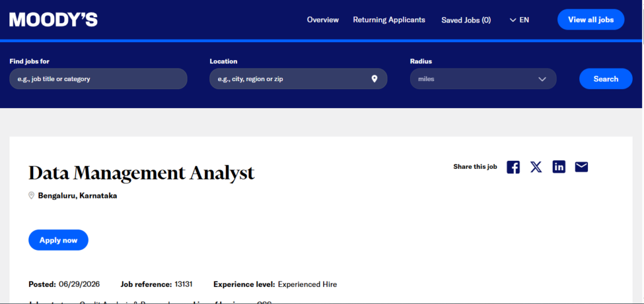The width and height of the screenshot is (644, 304).
Task: Open Saved Jobs (0)
Action: pyautogui.click(x=466, y=20)
